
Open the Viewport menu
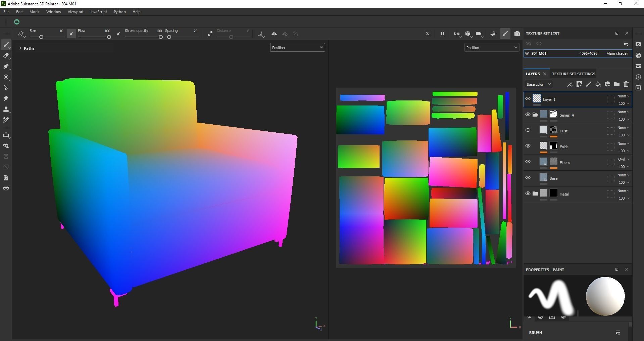(76, 12)
